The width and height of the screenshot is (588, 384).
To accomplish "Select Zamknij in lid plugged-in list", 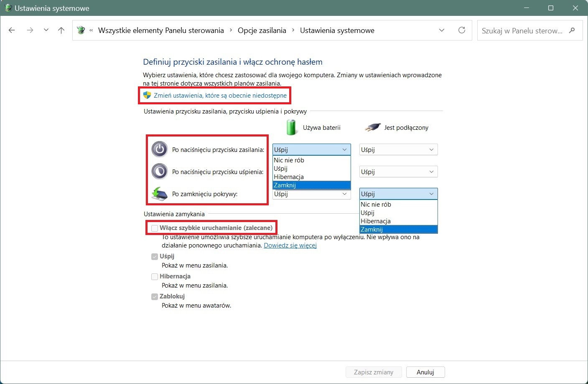I will pyautogui.click(x=399, y=230).
